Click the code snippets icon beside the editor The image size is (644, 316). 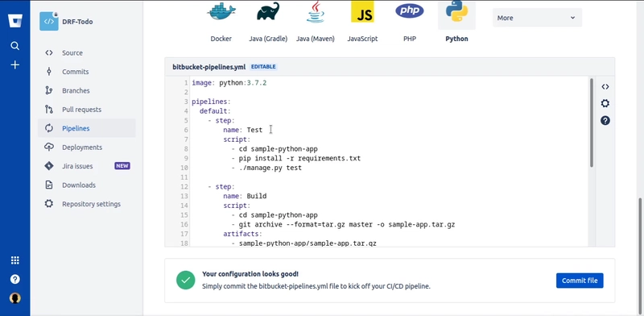click(605, 87)
